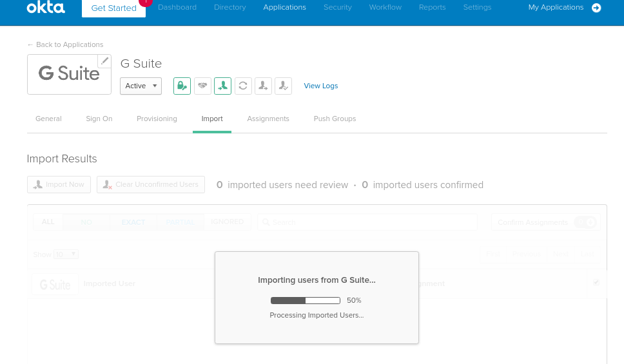Screen dimensions: 624x364
Task: Click the Get Started button
Action: coord(114,8)
